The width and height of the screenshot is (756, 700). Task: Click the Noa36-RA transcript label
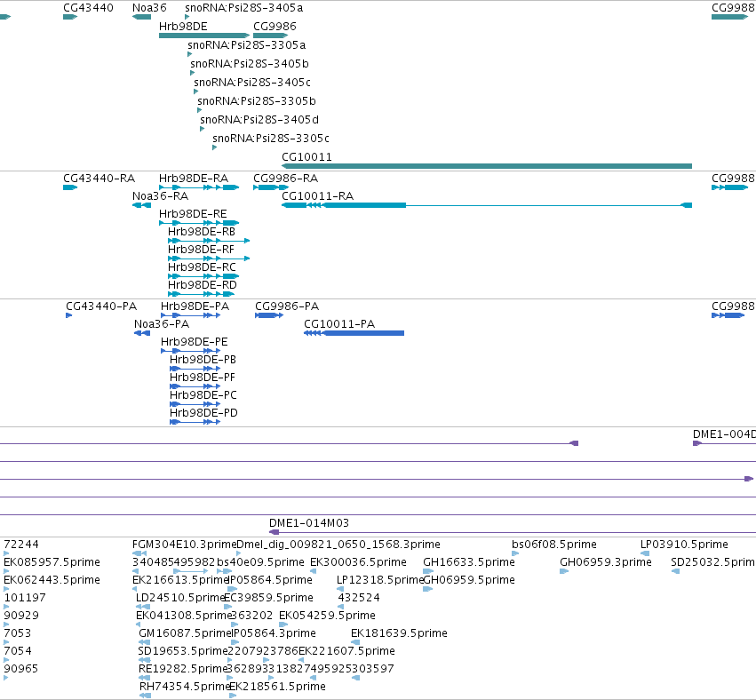160,196
